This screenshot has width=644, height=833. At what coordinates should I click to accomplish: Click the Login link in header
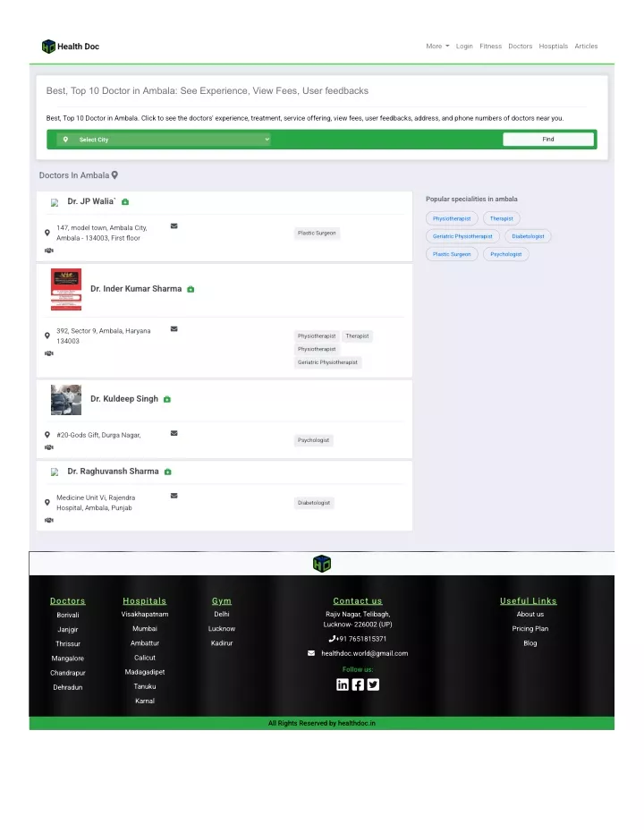(464, 47)
